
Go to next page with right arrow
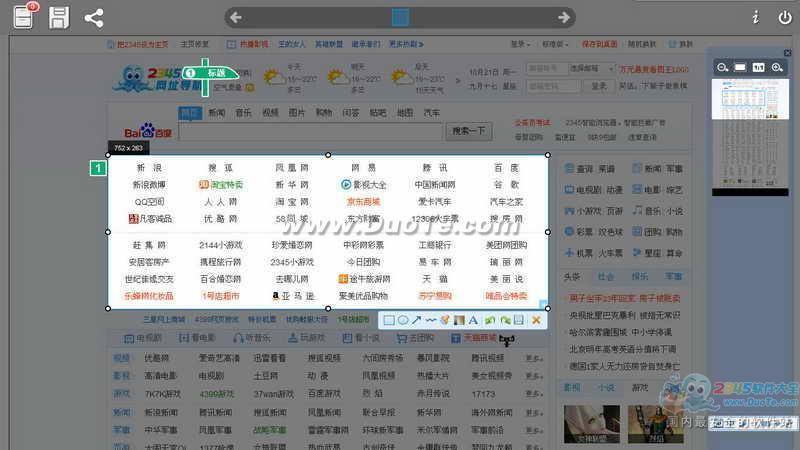click(x=564, y=17)
